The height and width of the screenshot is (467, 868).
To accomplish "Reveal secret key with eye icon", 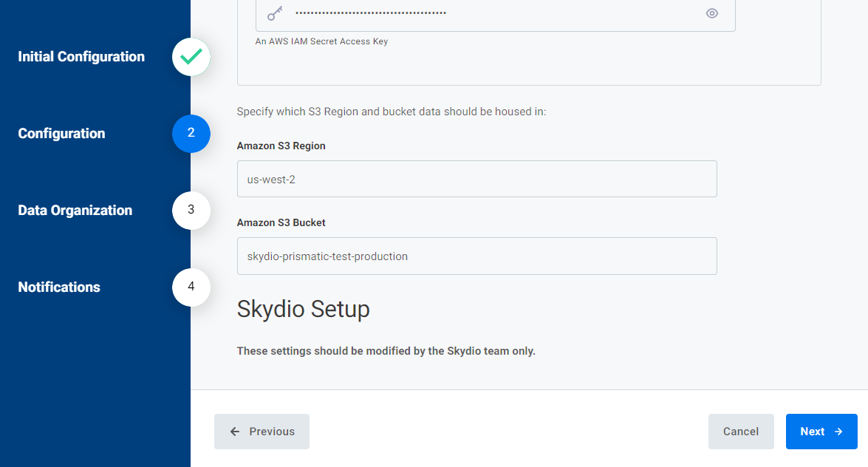I will click(x=712, y=13).
